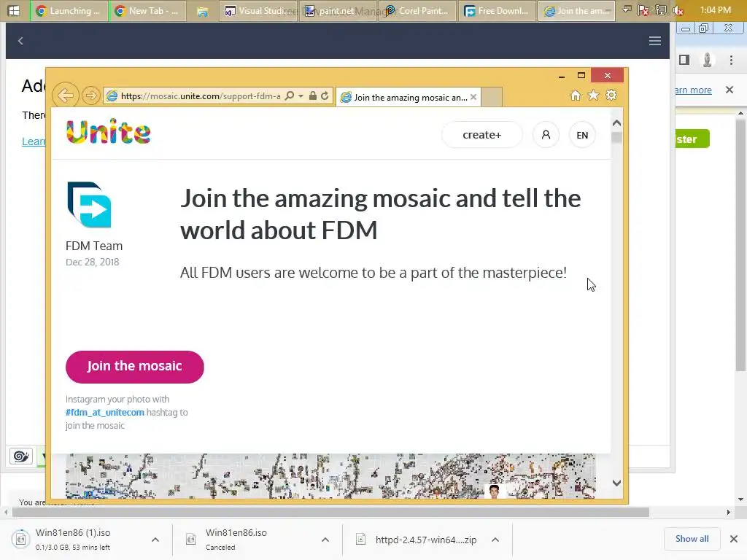Image resolution: width=747 pixels, height=560 pixels.
Task: Open the user profile icon button
Action: point(546,135)
